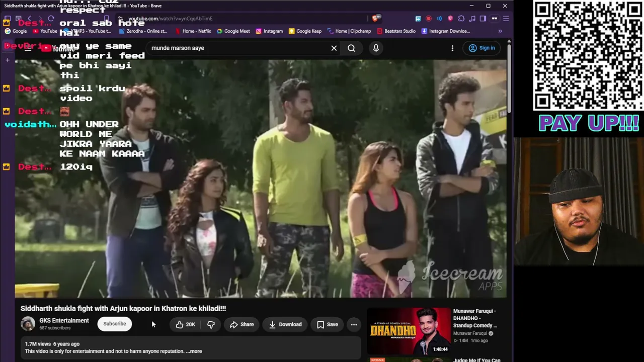Open the Google Keep bookmark
Image resolution: width=644 pixels, height=362 pixels.
[x=305, y=31]
